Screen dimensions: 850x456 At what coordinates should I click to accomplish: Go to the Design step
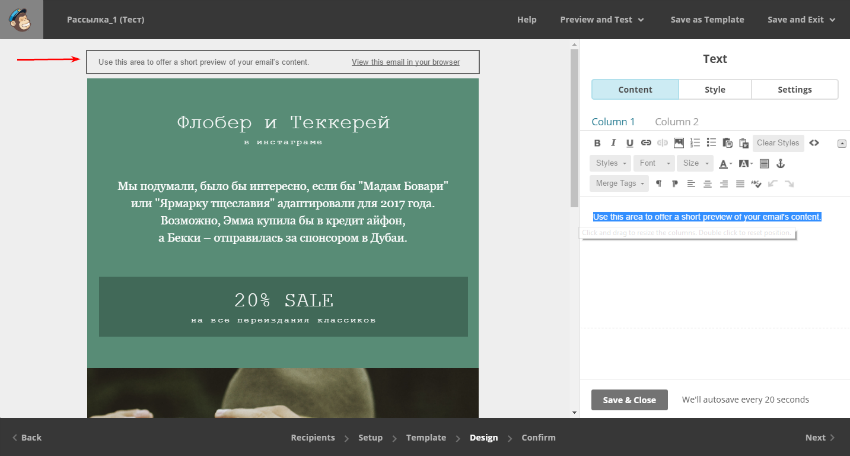point(484,438)
